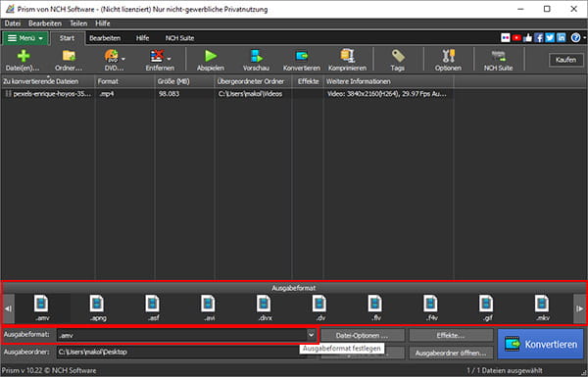Screen dimensions: 588x377
Task: Click the Effekte button
Action: (x=451, y=336)
